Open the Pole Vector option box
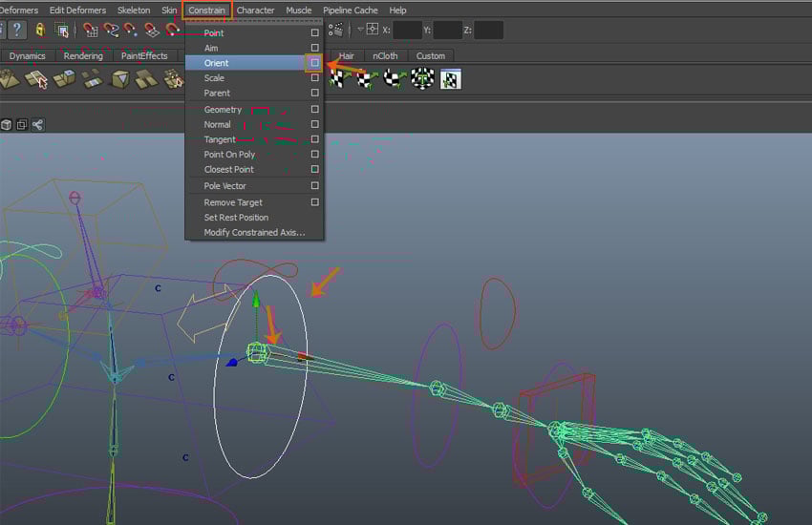Image resolution: width=812 pixels, height=525 pixels. pyautogui.click(x=314, y=186)
